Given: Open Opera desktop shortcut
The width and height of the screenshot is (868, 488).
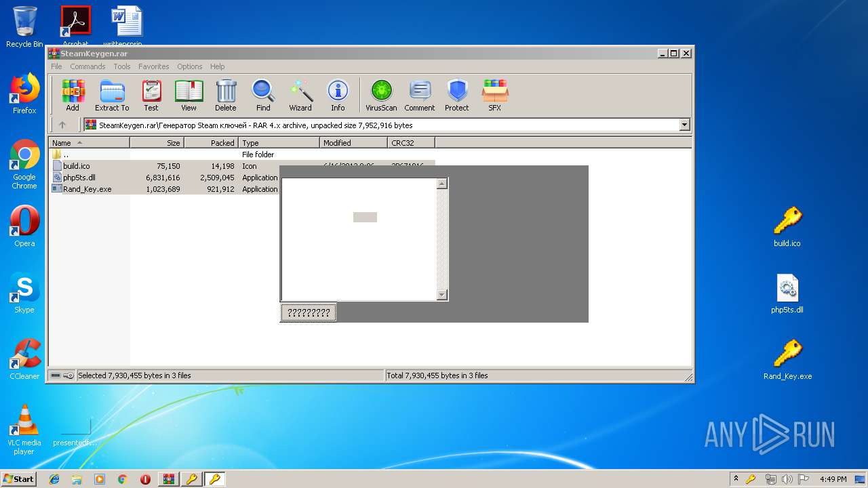Looking at the screenshot, I should tap(24, 226).
